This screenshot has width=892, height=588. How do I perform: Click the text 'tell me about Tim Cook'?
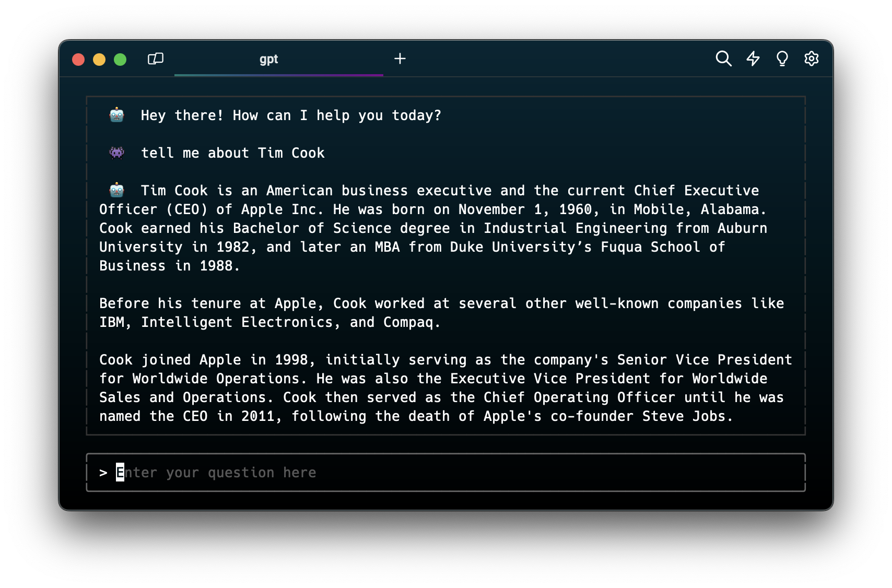(x=233, y=153)
